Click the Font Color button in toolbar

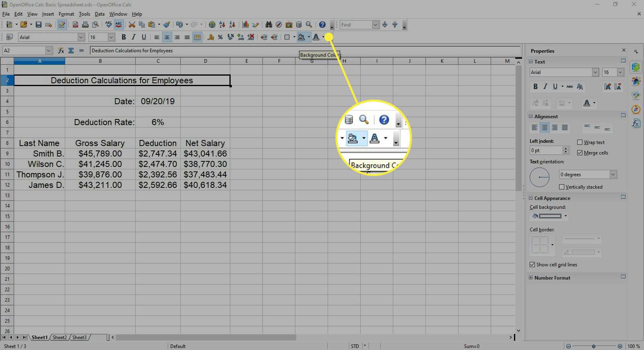pyautogui.click(x=316, y=37)
